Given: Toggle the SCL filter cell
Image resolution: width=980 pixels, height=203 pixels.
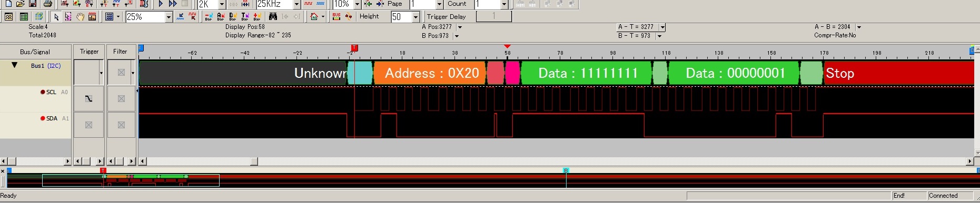Looking at the screenshot, I should [121, 99].
